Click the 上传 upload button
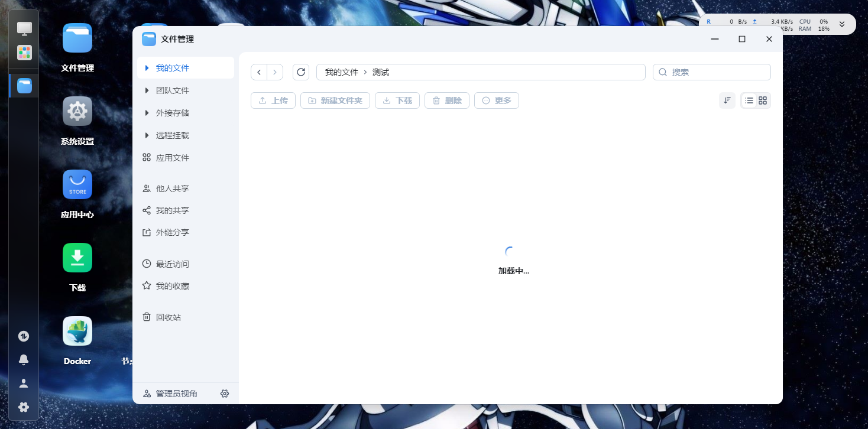The height and width of the screenshot is (429, 868). (273, 100)
